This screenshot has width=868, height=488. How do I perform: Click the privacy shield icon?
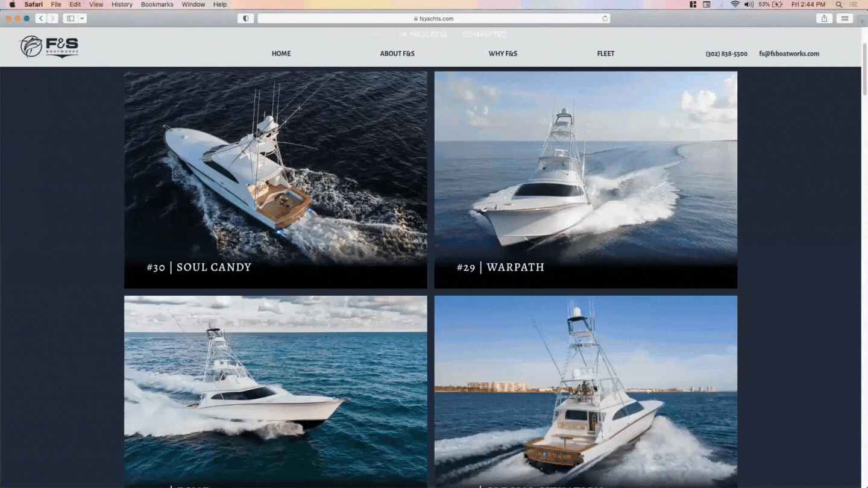click(245, 19)
